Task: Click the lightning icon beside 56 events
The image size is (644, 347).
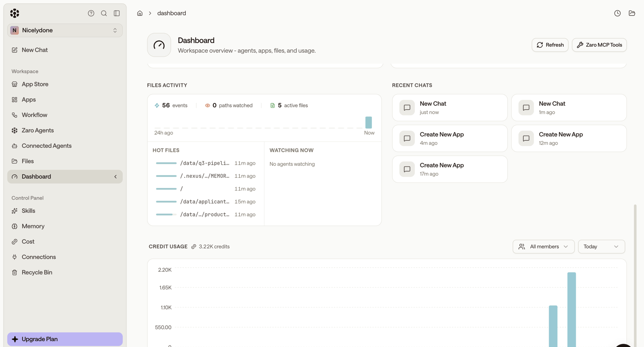Action: click(157, 105)
